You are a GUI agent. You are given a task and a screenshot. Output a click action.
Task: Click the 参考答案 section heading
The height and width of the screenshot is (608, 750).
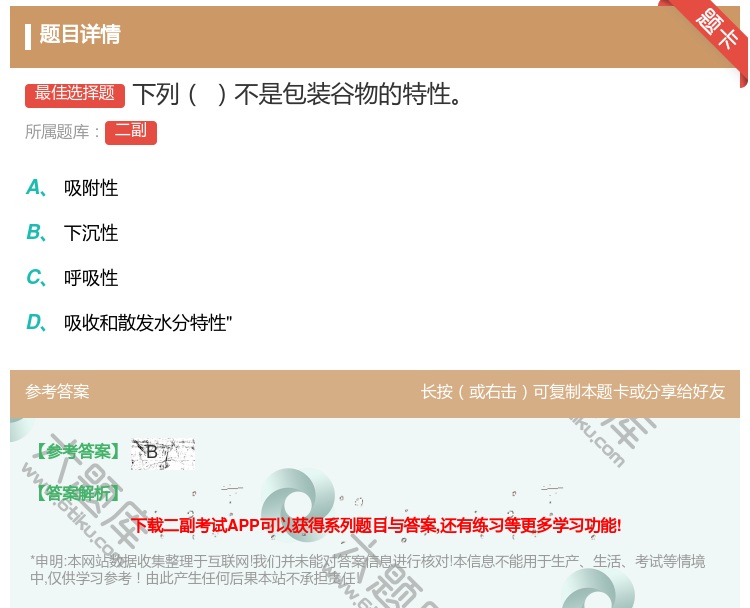(x=57, y=392)
